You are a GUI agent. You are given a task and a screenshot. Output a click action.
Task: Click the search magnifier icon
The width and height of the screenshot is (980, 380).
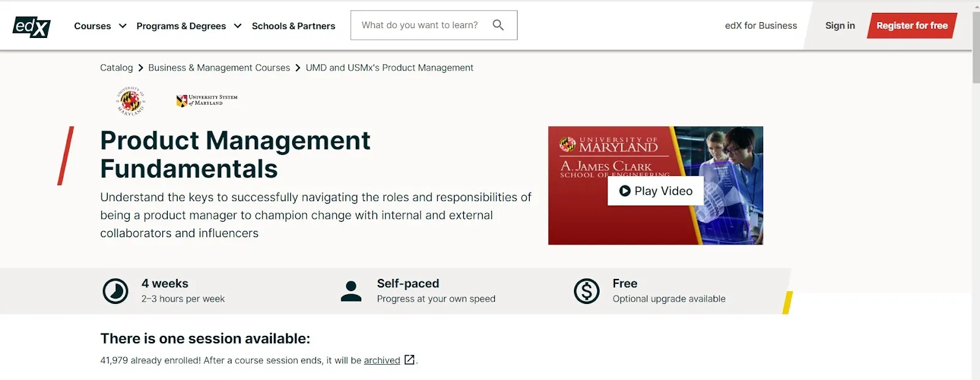click(x=498, y=25)
